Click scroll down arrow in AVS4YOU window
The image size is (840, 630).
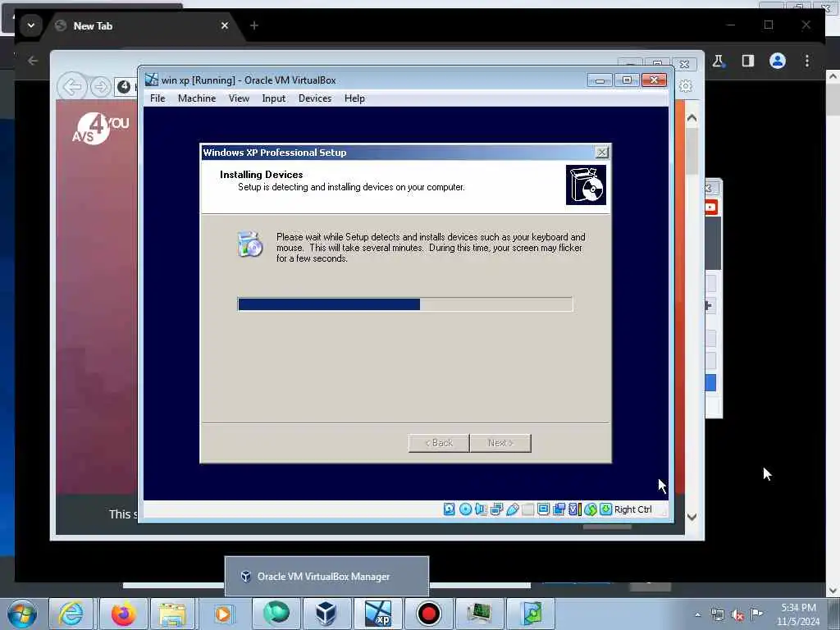click(x=692, y=517)
